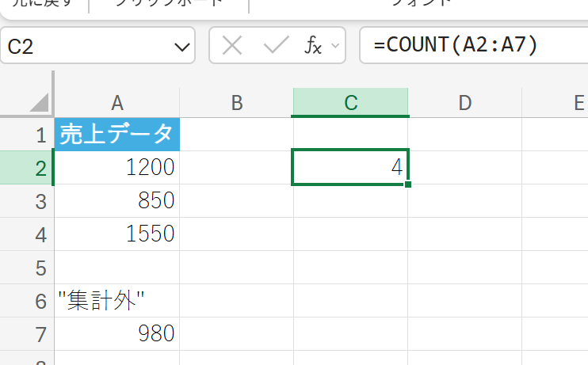
Task: Click the Name Box showing C2
Action: 87,46
